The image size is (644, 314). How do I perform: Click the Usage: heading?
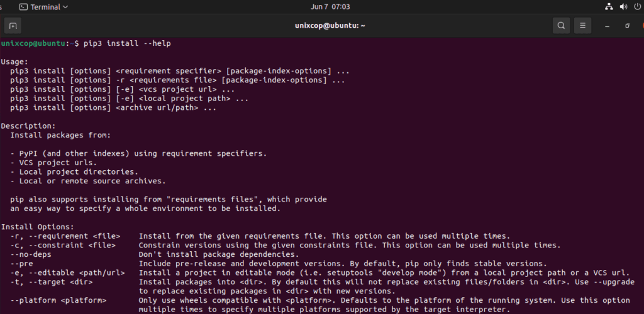15,62
